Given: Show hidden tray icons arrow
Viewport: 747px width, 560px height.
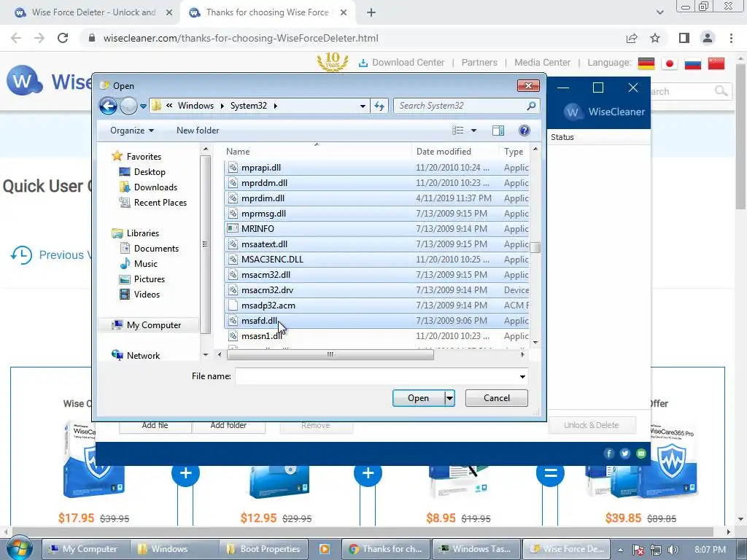Looking at the screenshot, I should coord(620,550).
